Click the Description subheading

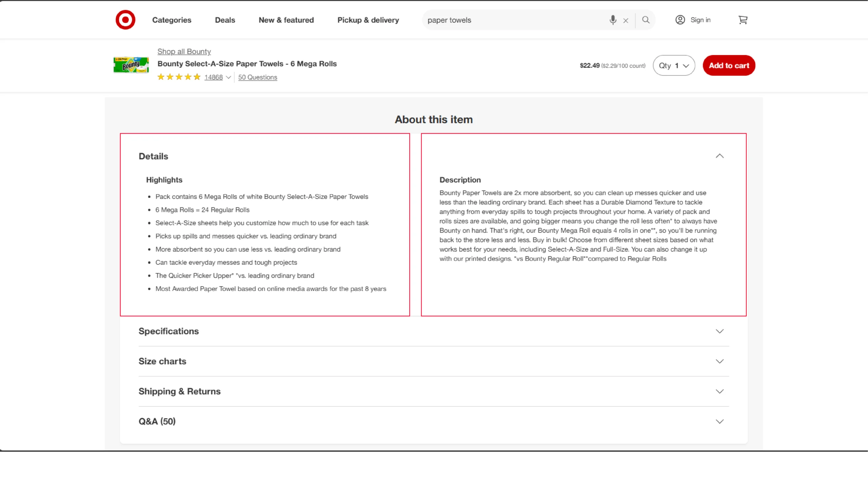pyautogui.click(x=460, y=180)
